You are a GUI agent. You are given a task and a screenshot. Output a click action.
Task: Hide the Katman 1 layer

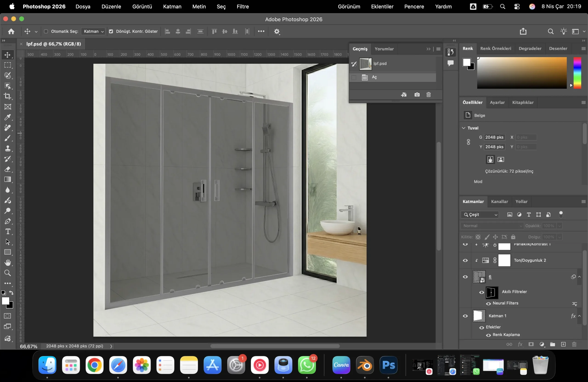coord(465,316)
